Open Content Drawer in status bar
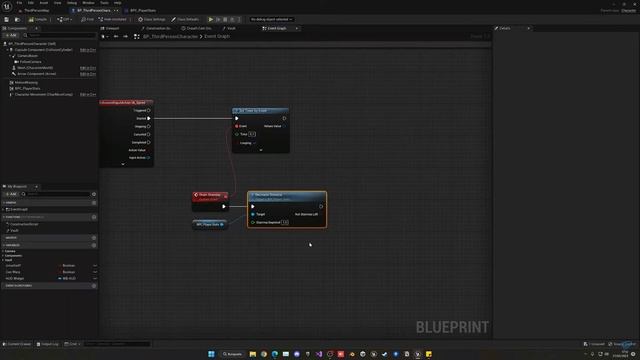The height and width of the screenshot is (360, 640). (x=17, y=344)
